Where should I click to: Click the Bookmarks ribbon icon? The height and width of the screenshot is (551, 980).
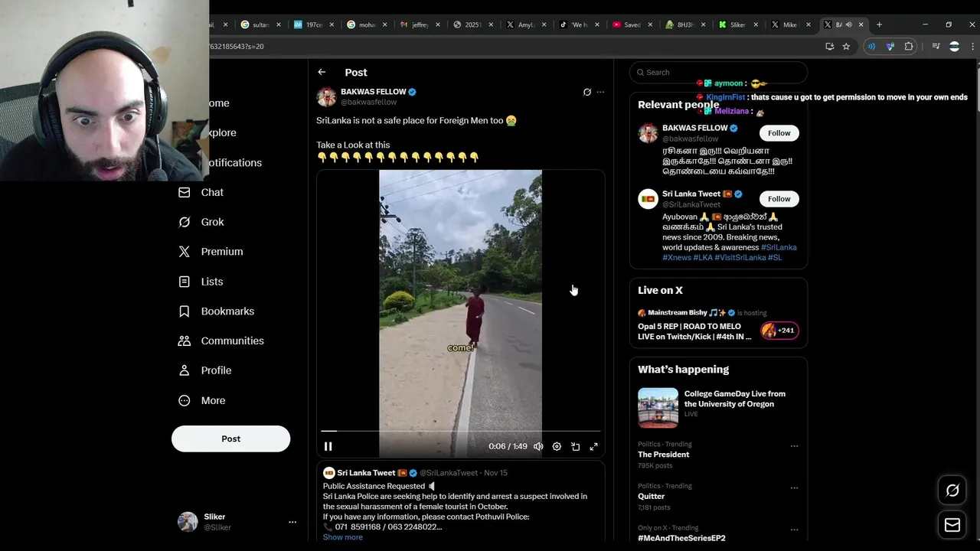184,311
